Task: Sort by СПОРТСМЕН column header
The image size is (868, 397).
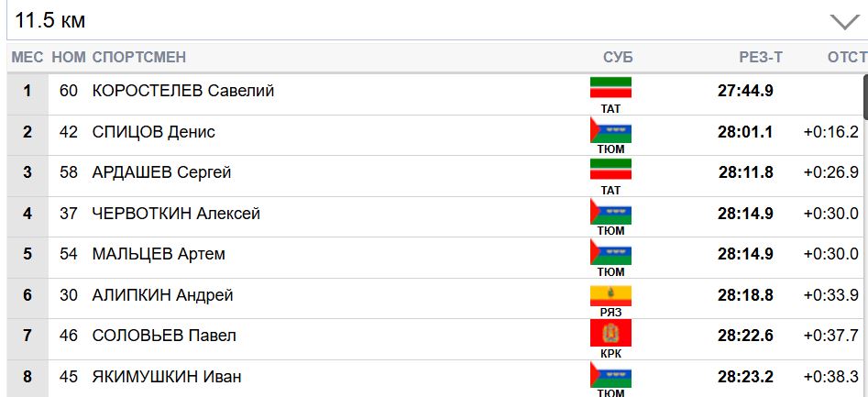Action: pyautogui.click(x=139, y=57)
